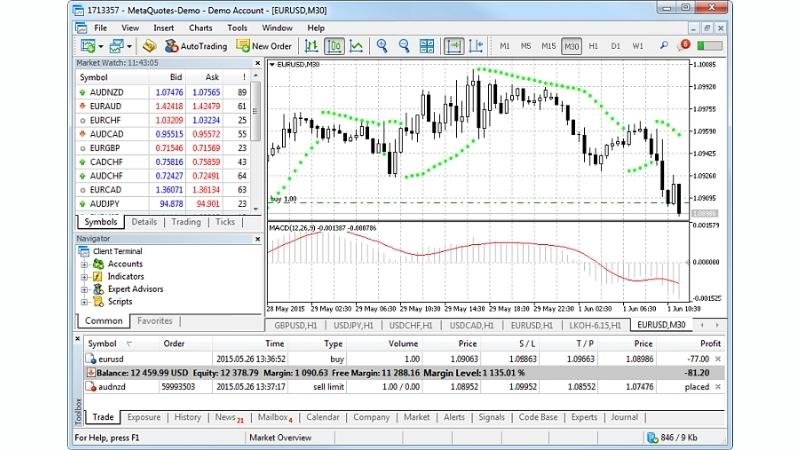This screenshot has width=800, height=450.
Task: Close the Toolbox panel
Action: point(78,339)
